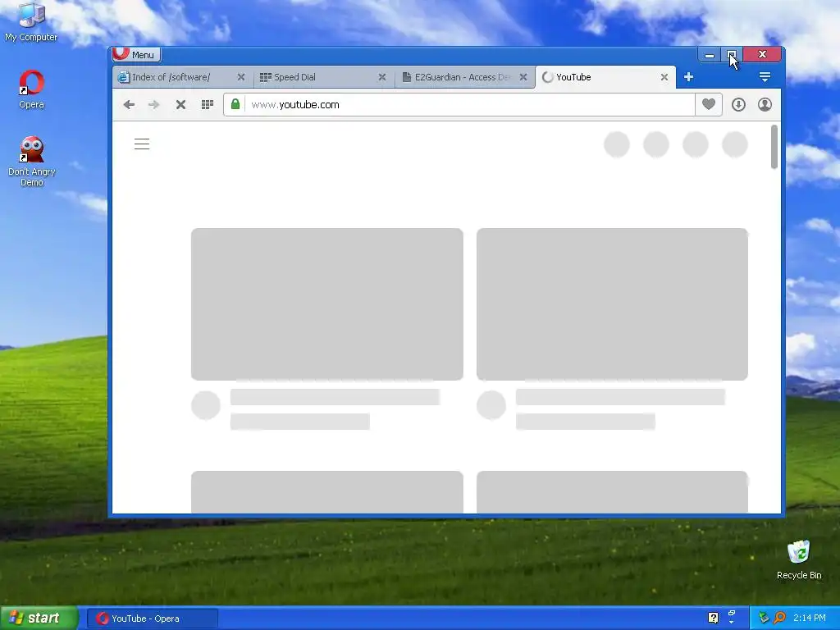The width and height of the screenshot is (840, 630).
Task: Click YouTube - Opera taskbar button
Action: tap(153, 619)
